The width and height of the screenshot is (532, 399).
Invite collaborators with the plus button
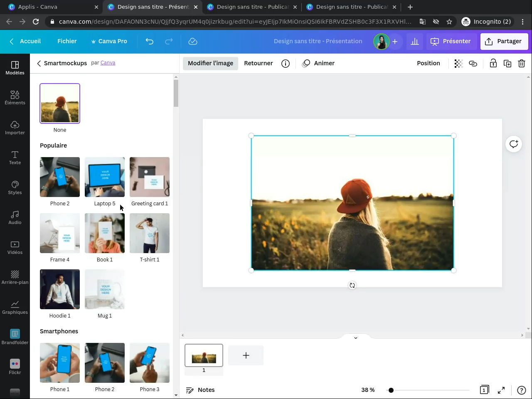click(x=395, y=41)
